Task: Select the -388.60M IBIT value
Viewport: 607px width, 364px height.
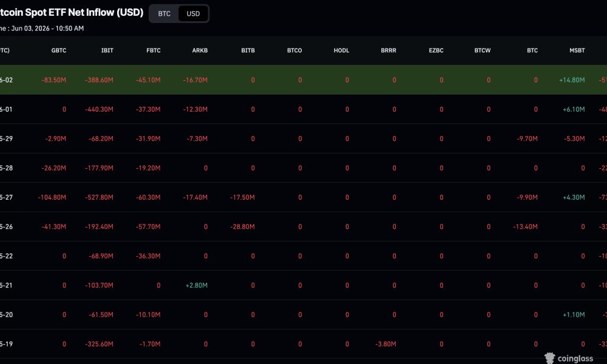Action: coord(99,80)
